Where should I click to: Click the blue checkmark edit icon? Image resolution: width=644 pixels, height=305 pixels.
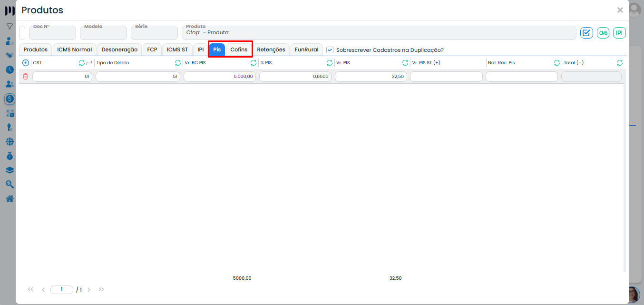[586, 33]
